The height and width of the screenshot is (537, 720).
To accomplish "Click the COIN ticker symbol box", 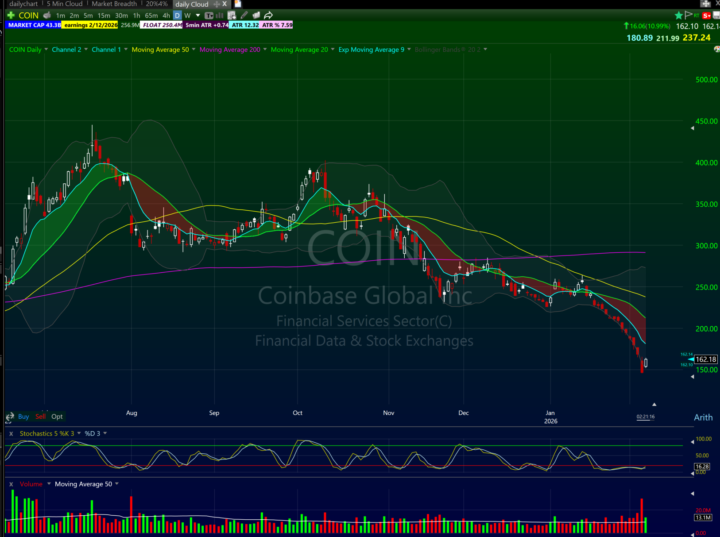I will point(28,15).
